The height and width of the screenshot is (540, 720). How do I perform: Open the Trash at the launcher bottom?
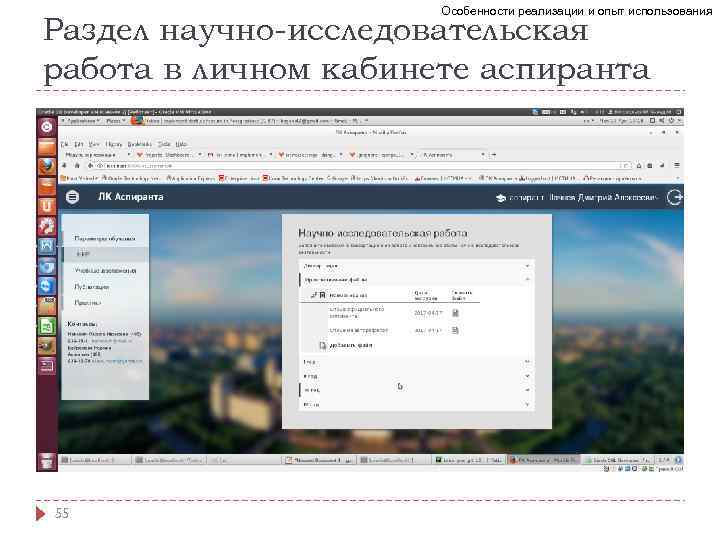46,461
